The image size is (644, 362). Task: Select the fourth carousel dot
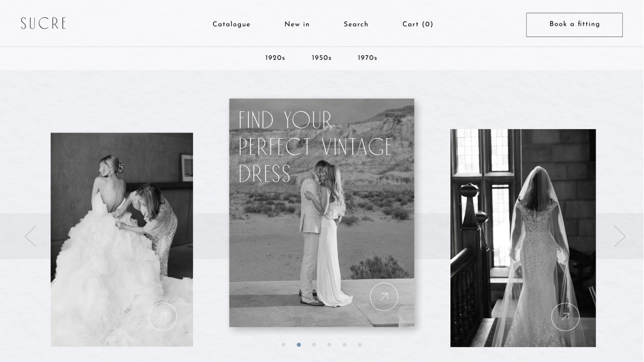329,344
